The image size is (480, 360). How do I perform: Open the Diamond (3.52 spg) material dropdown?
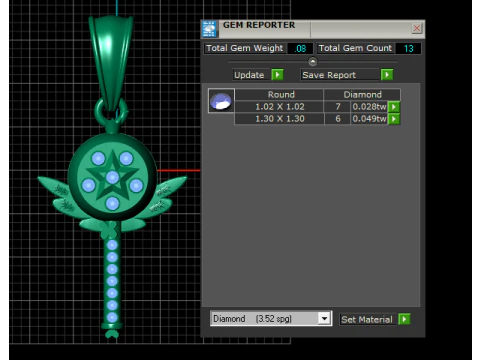point(324,319)
